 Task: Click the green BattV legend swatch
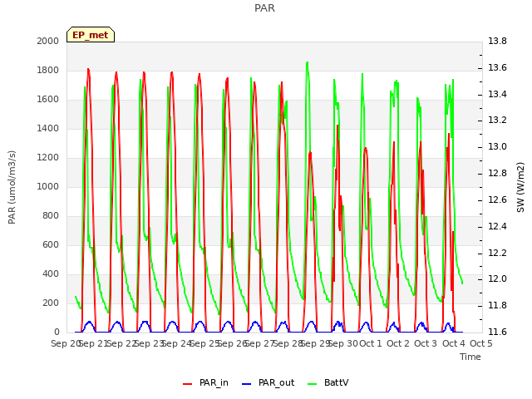click(313, 384)
